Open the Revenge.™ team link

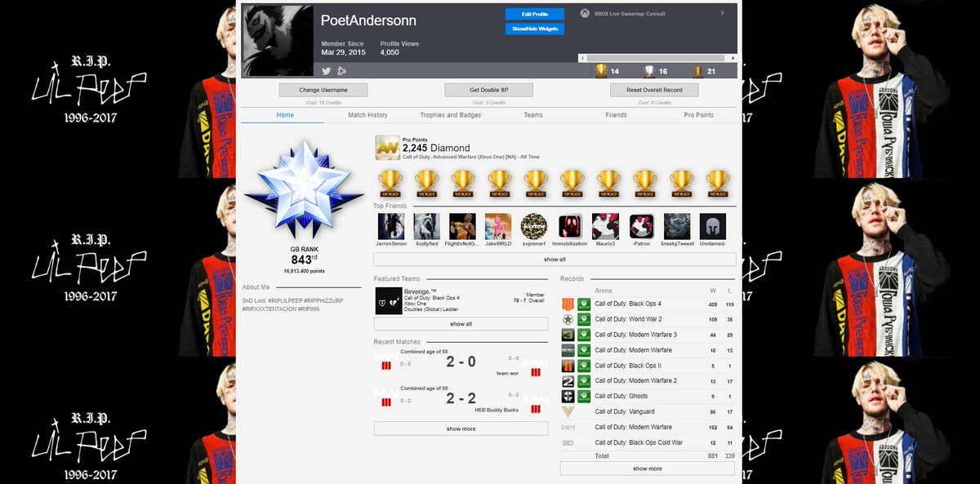tap(421, 291)
